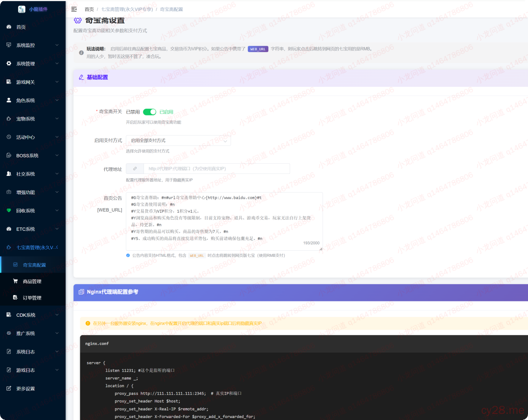This screenshot has width=528, height=420.
Task: Click the 首页 dashboard icon in sidebar
Action: click(9, 27)
